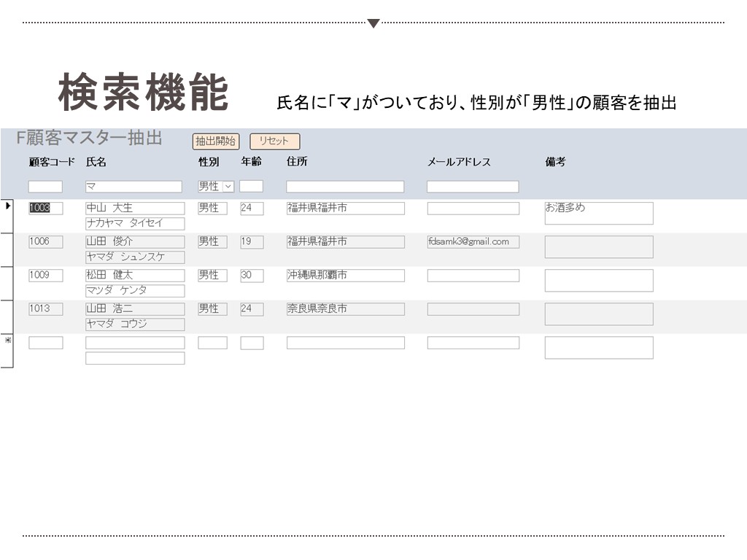Viewport: 747px width, 560px height.
Task: Click the 年齢 filter input box
Action: [251, 187]
